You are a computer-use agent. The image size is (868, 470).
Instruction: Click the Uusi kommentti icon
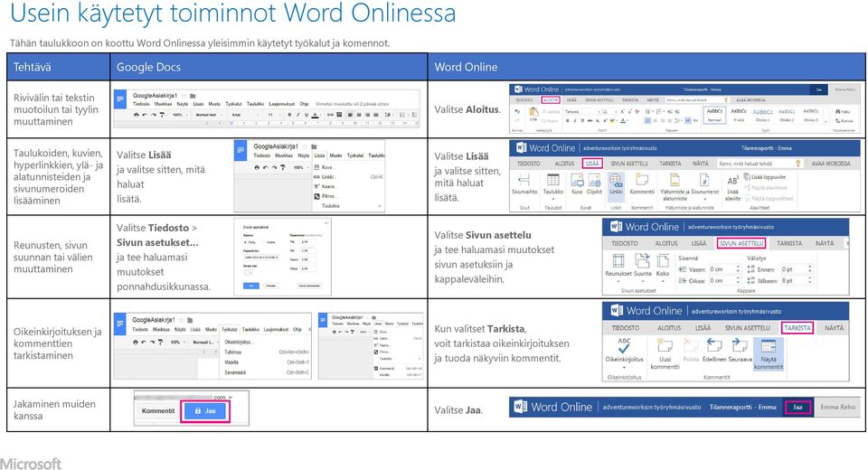[665, 346]
